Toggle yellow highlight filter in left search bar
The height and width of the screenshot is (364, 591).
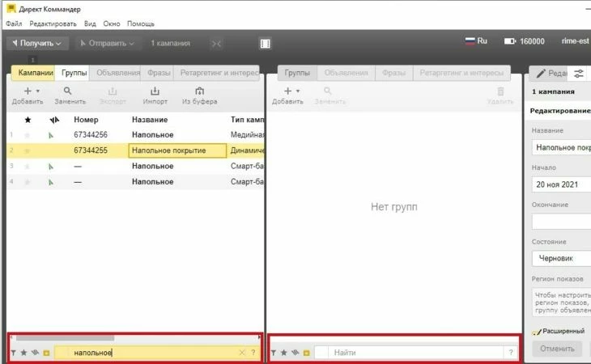point(46,353)
